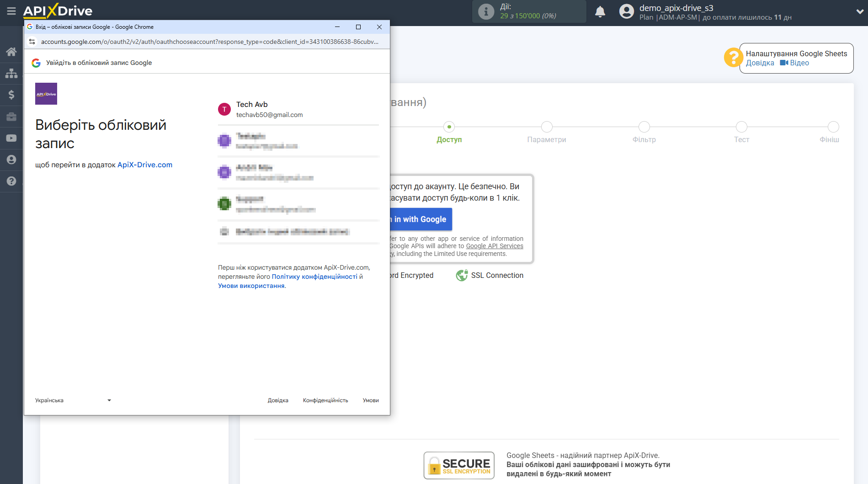Open Політику конфіденційності link
The image size is (868, 484).
click(314, 277)
